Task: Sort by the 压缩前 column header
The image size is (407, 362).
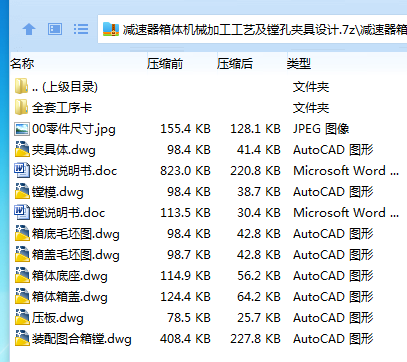Action: pos(165,63)
